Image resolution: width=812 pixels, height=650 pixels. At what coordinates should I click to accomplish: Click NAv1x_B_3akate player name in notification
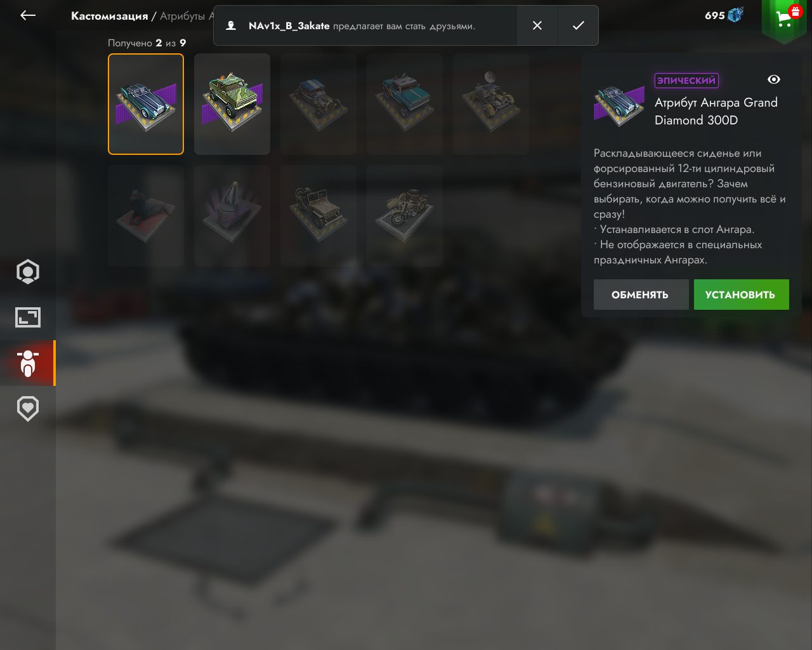coord(289,26)
